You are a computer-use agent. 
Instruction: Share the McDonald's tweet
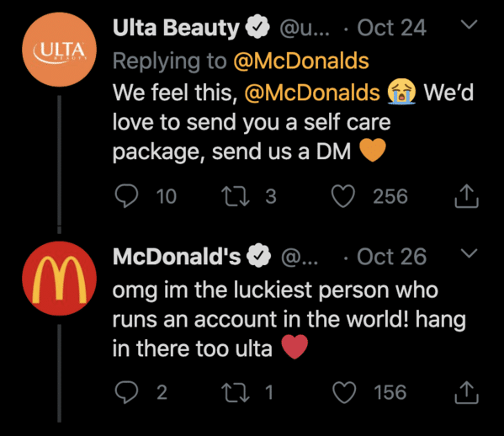pos(467,392)
